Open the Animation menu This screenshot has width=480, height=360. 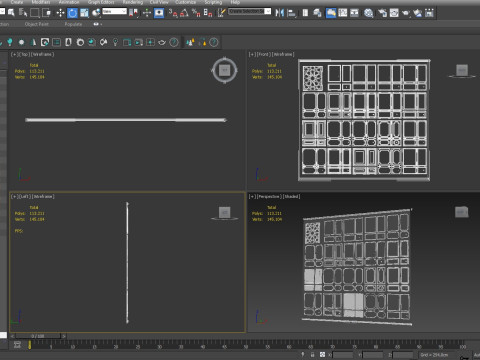69,2
